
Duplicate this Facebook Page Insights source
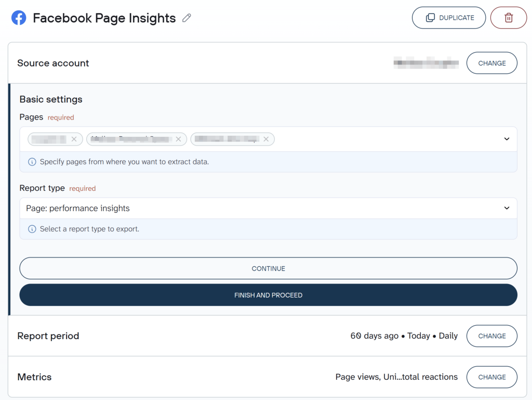point(449,18)
